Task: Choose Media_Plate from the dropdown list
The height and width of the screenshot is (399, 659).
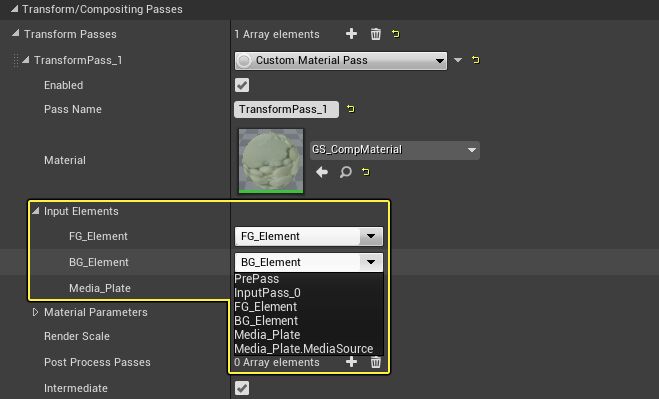Action: [x=267, y=335]
